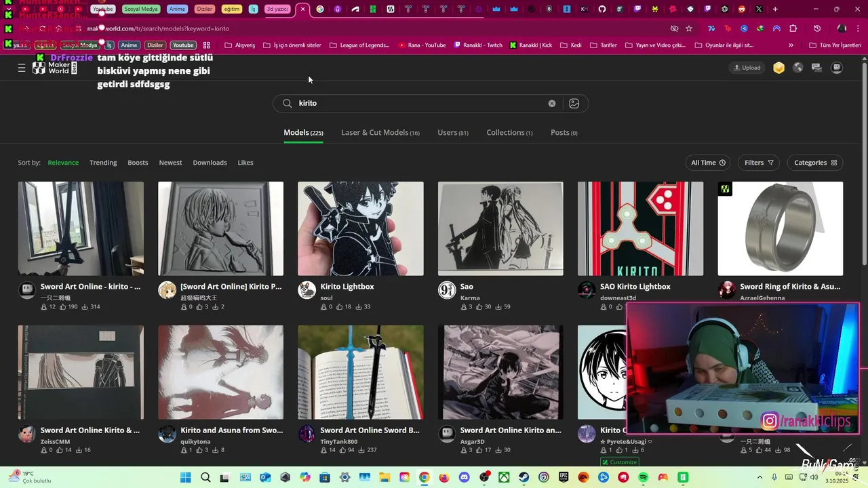Sort results by Downloads
The width and height of the screenshot is (868, 488).
tap(210, 163)
